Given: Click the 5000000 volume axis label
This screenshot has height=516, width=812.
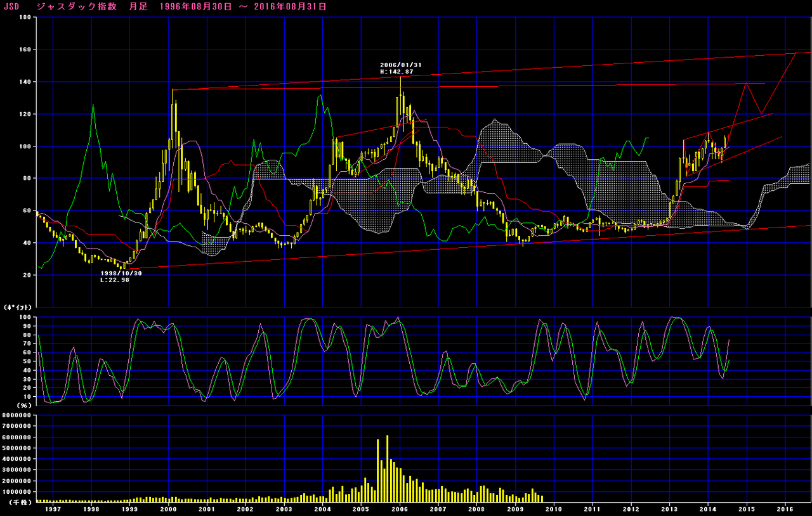Looking at the screenshot, I should 18,448.
